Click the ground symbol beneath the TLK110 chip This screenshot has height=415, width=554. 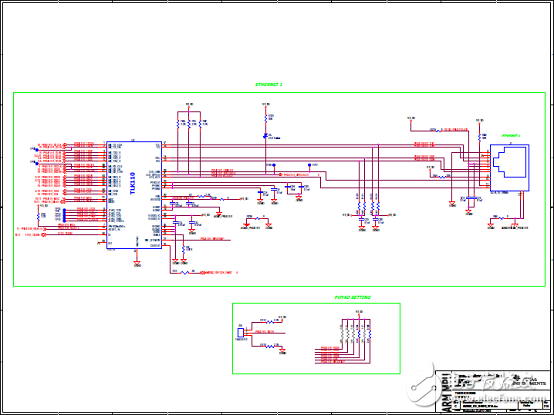(x=137, y=263)
